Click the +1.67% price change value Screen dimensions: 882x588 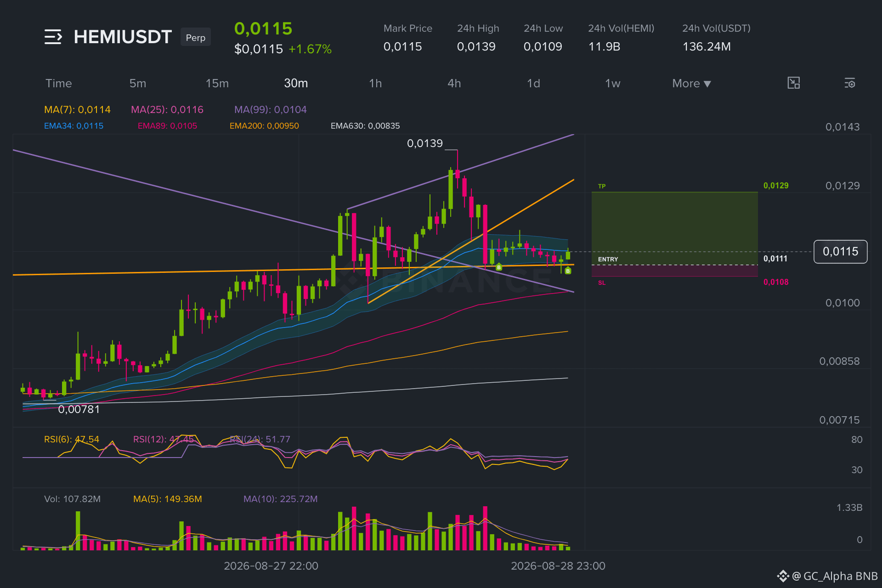click(x=310, y=49)
